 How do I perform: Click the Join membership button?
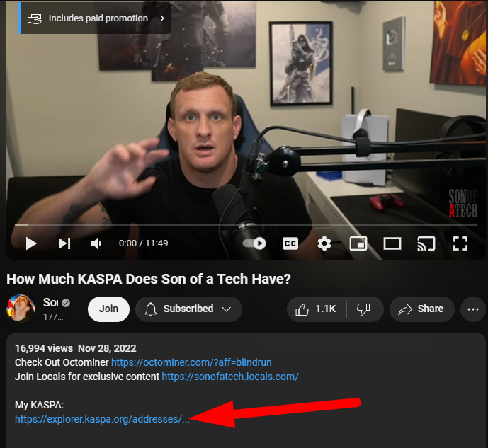point(108,309)
